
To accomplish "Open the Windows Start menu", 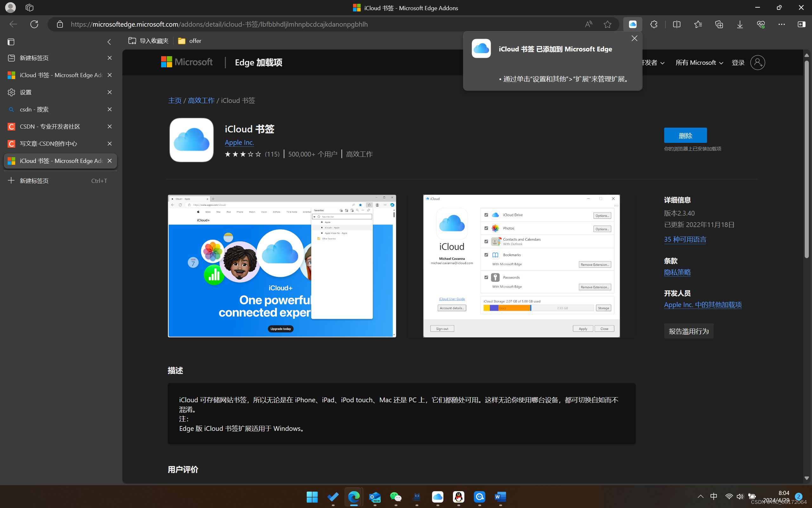I will 312,497.
